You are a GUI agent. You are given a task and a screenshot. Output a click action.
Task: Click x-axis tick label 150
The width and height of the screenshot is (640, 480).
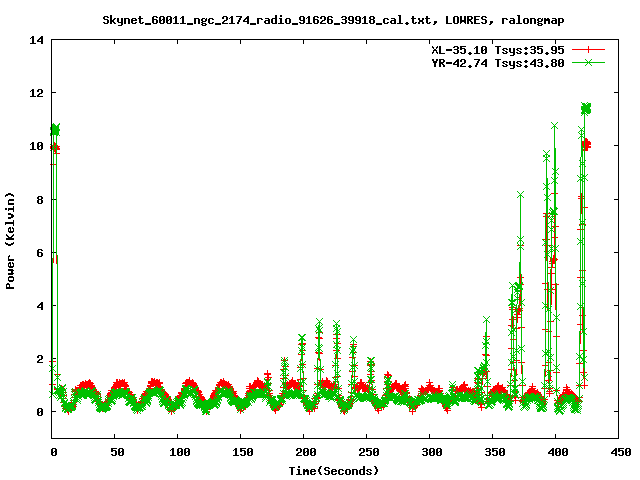(x=243, y=452)
